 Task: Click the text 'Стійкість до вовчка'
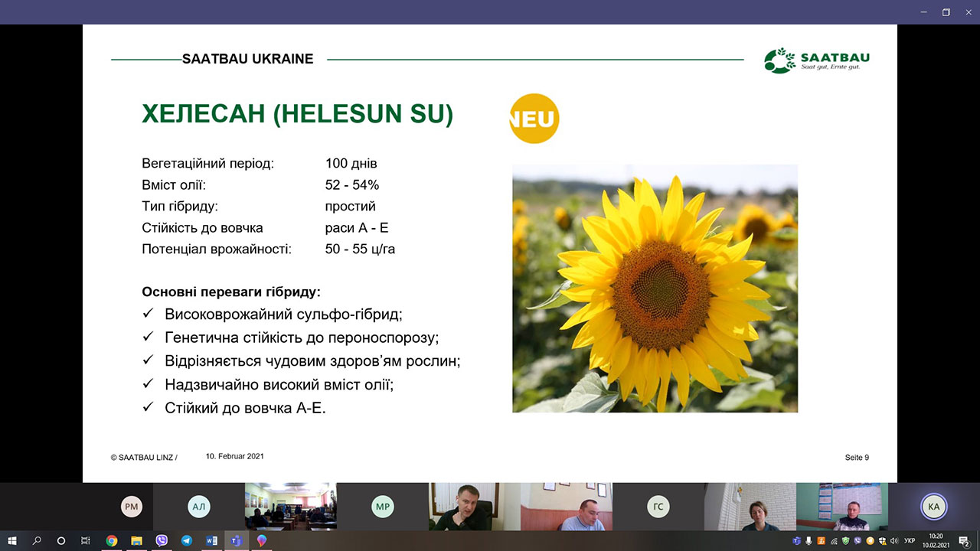click(x=202, y=228)
